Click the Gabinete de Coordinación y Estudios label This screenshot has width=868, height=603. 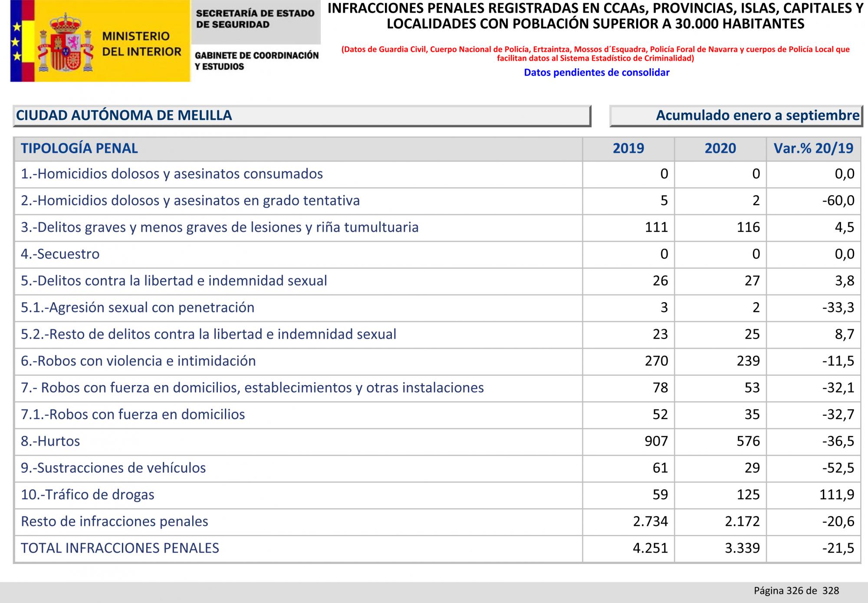pos(256,61)
